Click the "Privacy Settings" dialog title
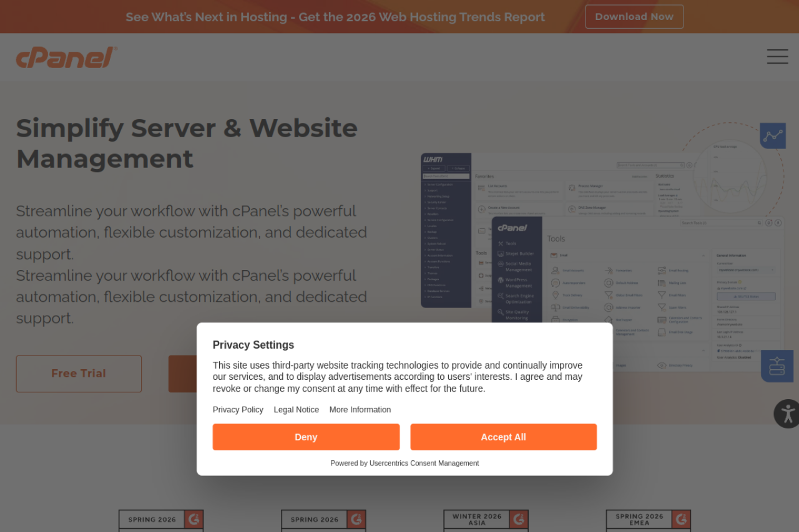 253,345
